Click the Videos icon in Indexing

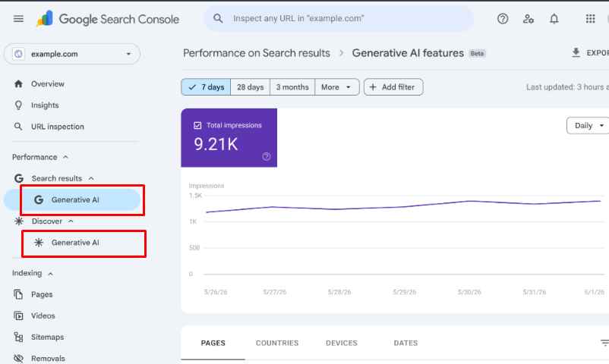(18, 316)
